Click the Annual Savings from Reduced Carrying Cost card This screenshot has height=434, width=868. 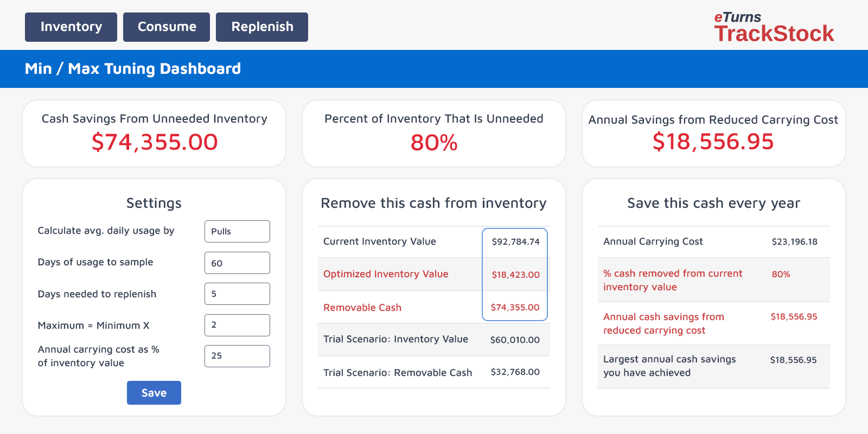point(713,133)
